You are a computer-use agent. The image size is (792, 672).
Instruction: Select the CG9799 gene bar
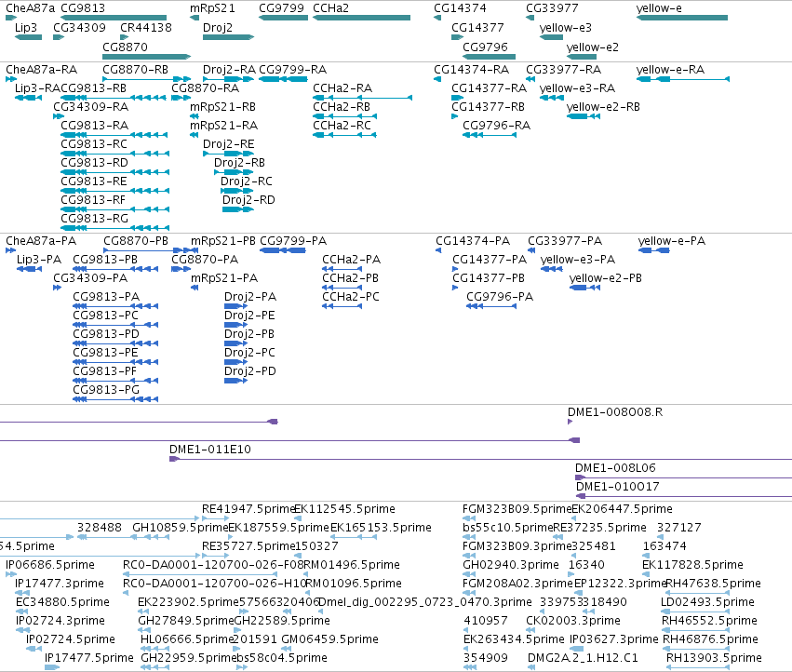coord(283,18)
